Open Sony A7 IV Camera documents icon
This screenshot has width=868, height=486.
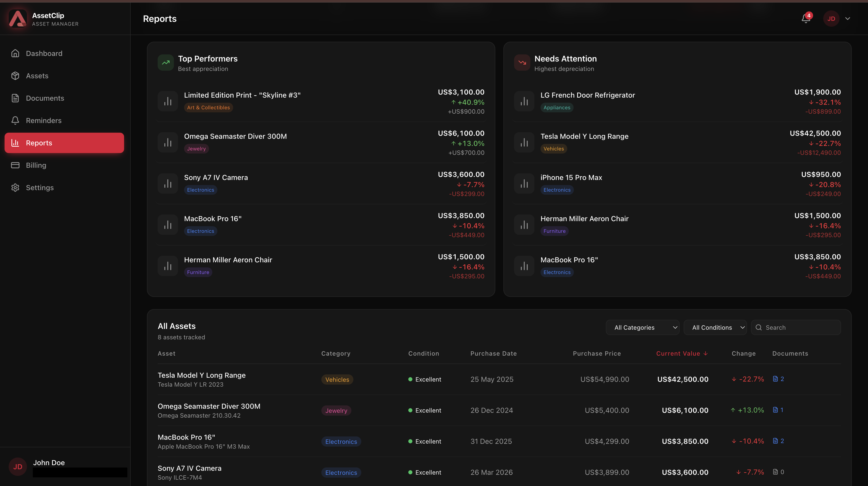[x=778, y=472]
